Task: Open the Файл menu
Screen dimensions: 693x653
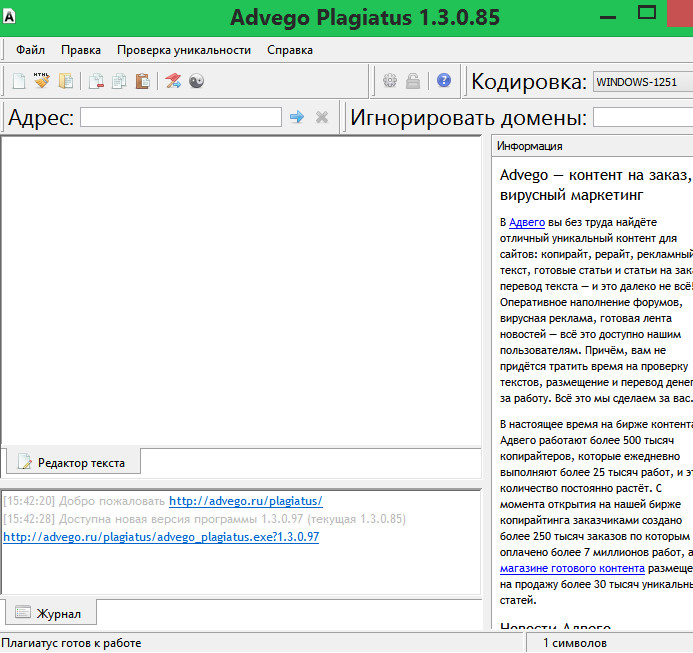Action: click(30, 50)
